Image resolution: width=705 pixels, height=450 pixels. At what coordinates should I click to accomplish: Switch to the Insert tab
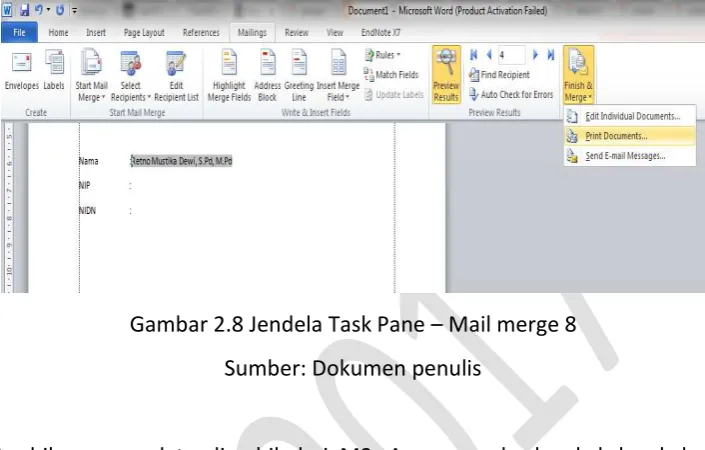(96, 32)
